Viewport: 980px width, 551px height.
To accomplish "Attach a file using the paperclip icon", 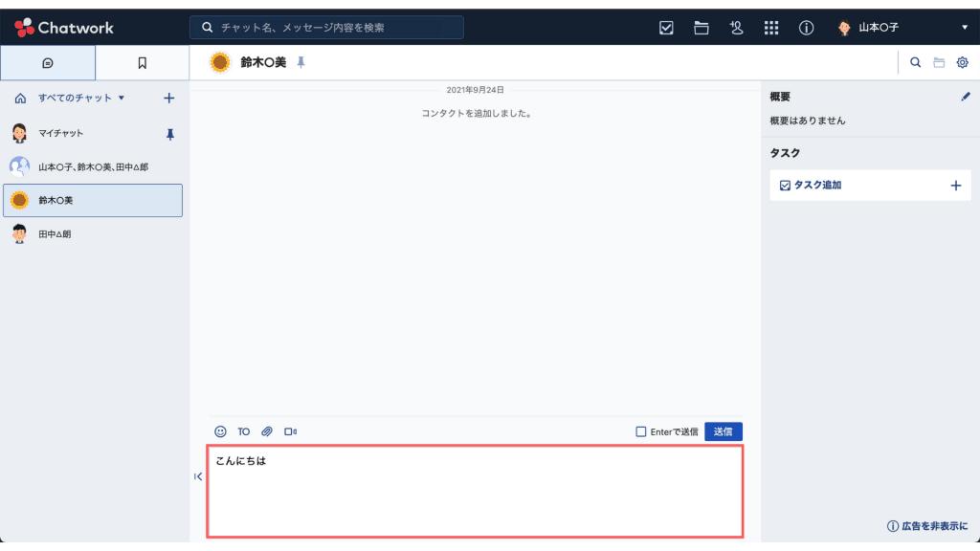I will click(267, 431).
